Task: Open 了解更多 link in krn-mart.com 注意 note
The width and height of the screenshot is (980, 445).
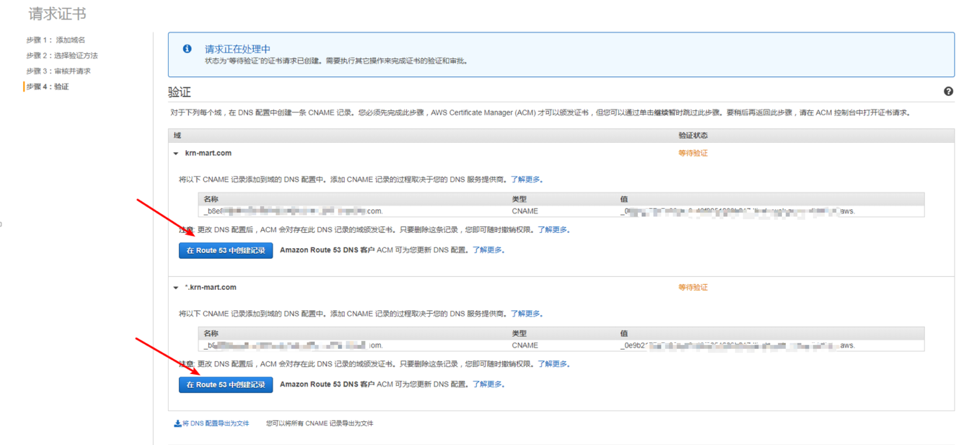Action: pyautogui.click(x=553, y=230)
